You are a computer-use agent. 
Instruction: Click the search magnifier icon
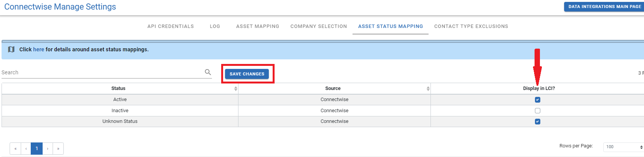208,72
